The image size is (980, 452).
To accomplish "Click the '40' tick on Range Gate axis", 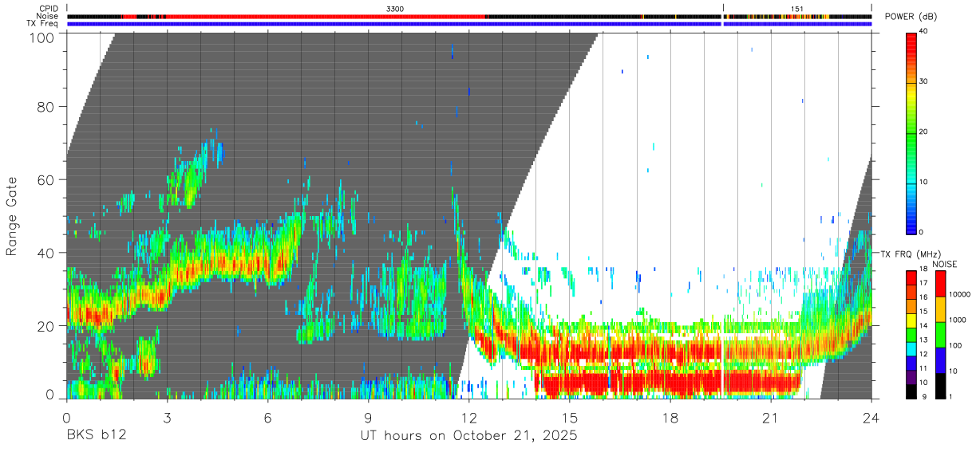I will (47, 253).
